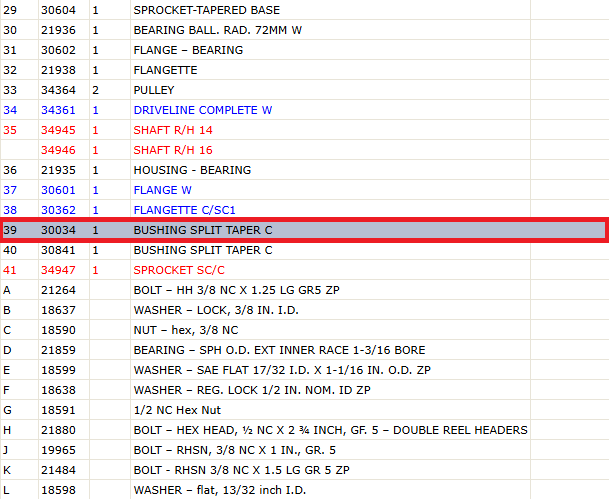Open the DRIVELINE COMPLETE W link
This screenshot has width=609, height=499.
202,110
